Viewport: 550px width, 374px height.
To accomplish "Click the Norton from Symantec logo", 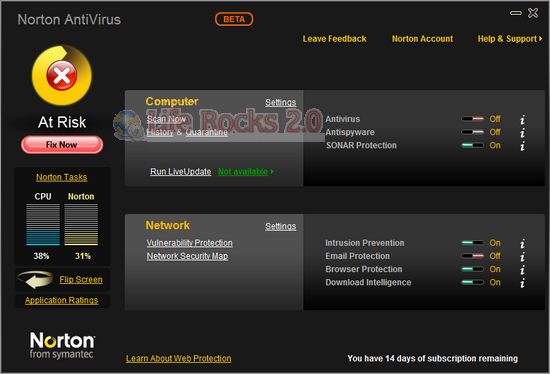I will coord(62,345).
